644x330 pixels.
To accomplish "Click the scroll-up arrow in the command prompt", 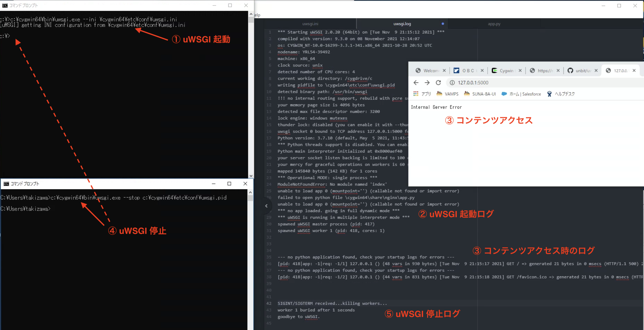I will 251,14.
